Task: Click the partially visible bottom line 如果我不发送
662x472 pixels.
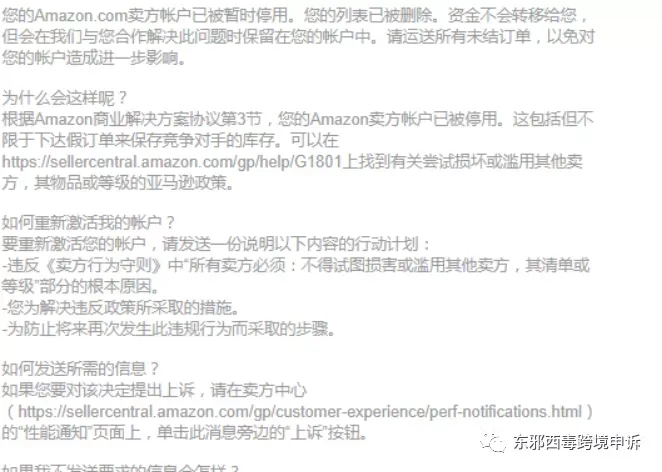Action: 120,468
